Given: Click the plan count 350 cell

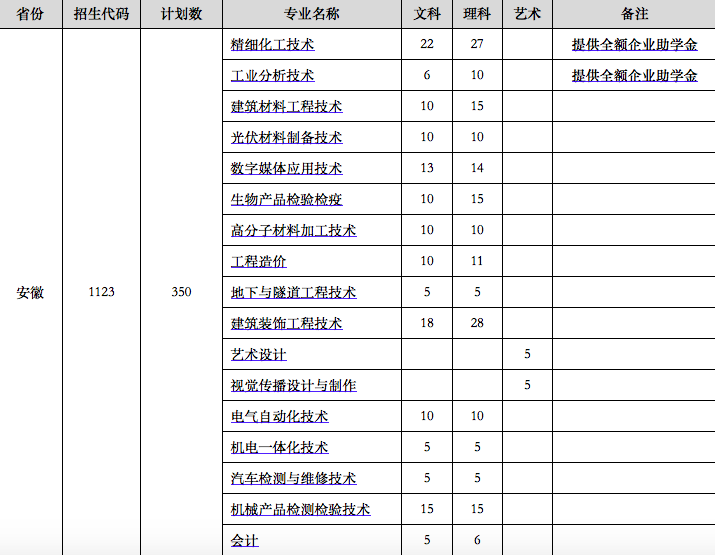Looking at the screenshot, I should pyautogui.click(x=181, y=292).
